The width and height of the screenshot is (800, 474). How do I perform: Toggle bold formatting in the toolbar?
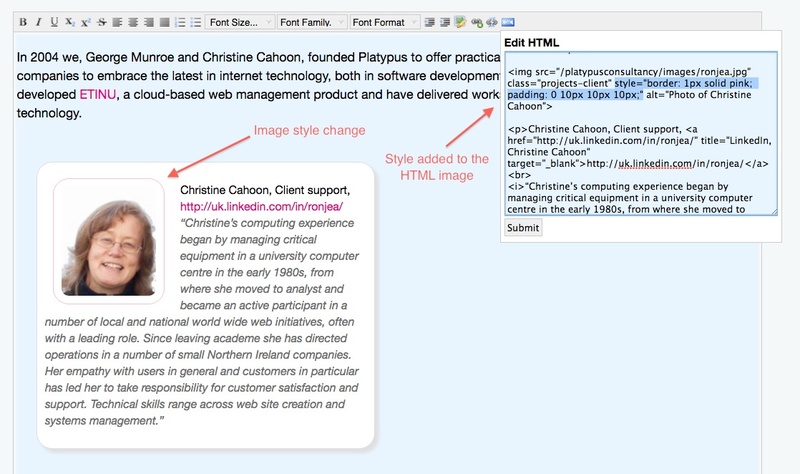25,21
